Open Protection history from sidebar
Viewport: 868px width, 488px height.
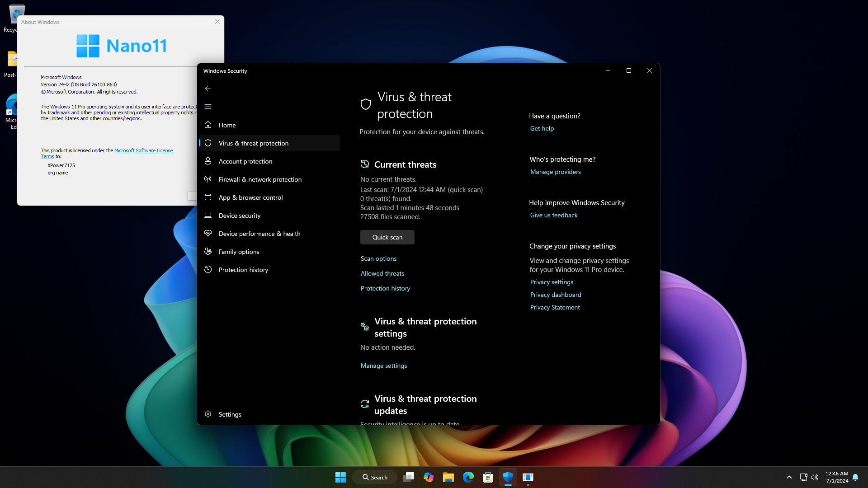pyautogui.click(x=243, y=270)
